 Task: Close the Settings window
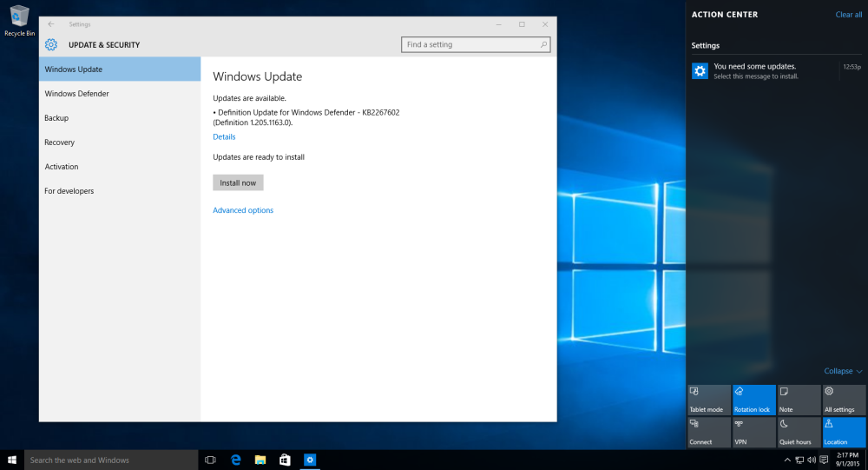tap(545, 24)
